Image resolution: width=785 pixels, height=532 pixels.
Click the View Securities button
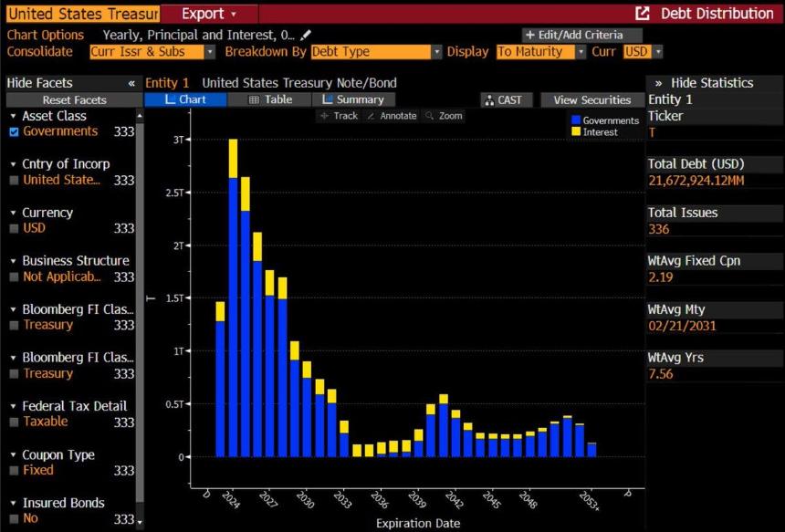click(x=592, y=100)
